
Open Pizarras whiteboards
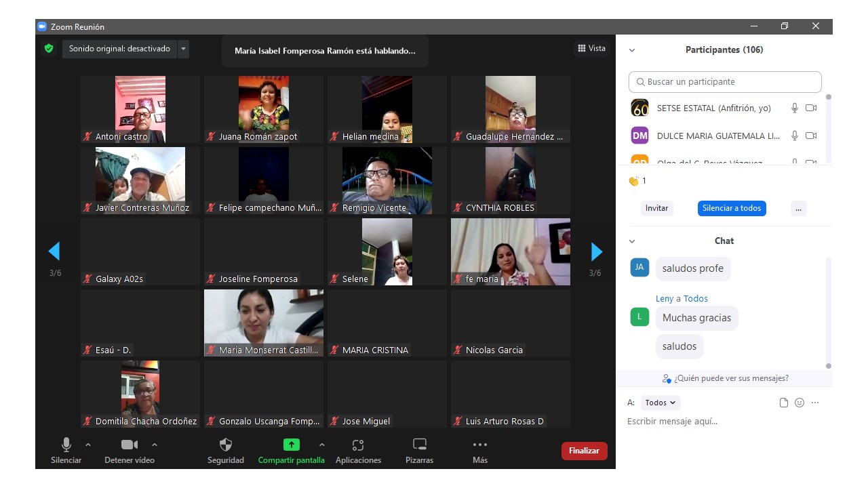pos(420,451)
